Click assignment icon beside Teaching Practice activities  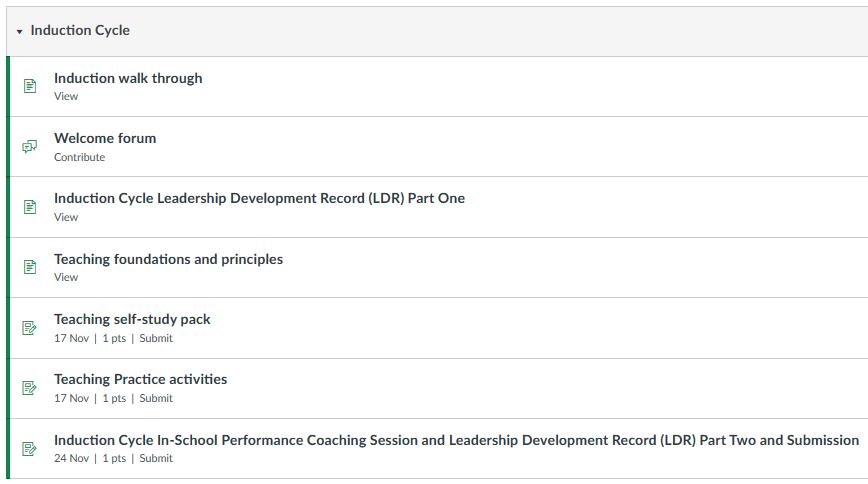click(x=30, y=388)
